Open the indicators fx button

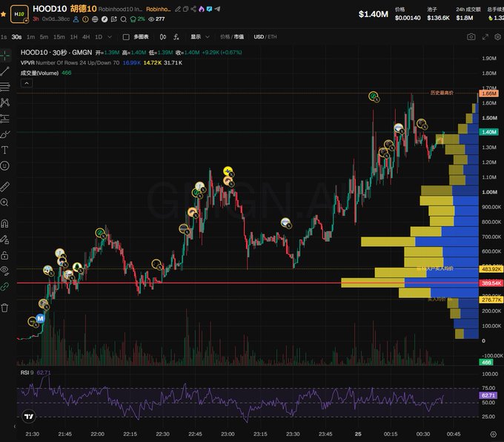click(x=176, y=37)
